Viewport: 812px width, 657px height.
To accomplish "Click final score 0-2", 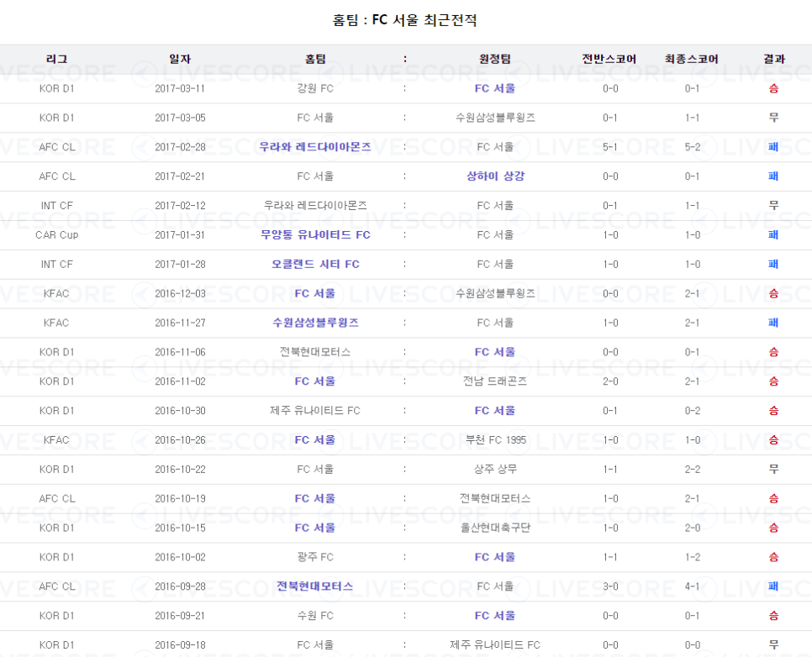I will click(692, 411).
